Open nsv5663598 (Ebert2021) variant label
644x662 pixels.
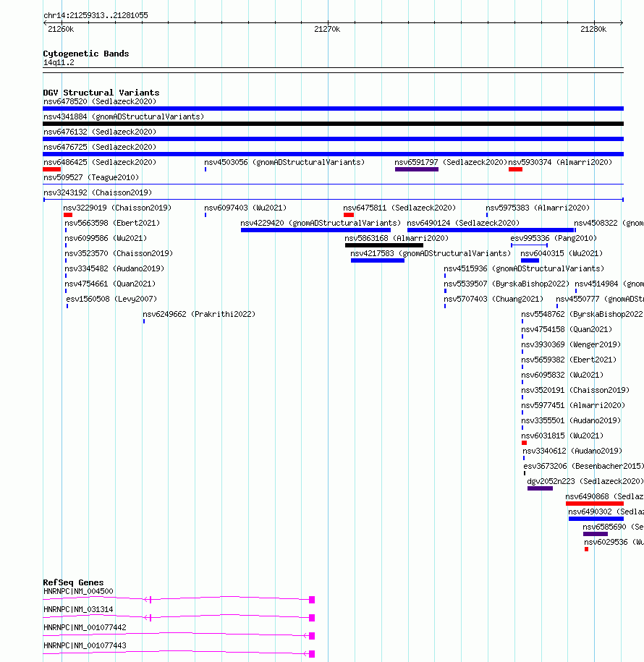pyautogui.click(x=112, y=223)
